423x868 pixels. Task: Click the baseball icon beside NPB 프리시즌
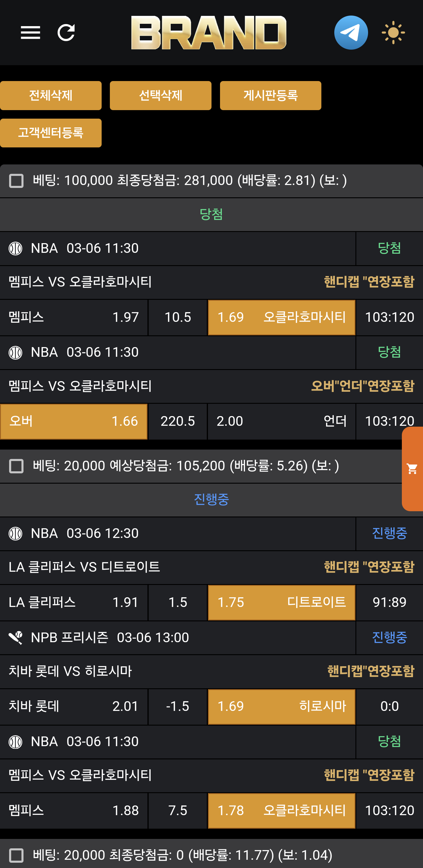click(16, 637)
